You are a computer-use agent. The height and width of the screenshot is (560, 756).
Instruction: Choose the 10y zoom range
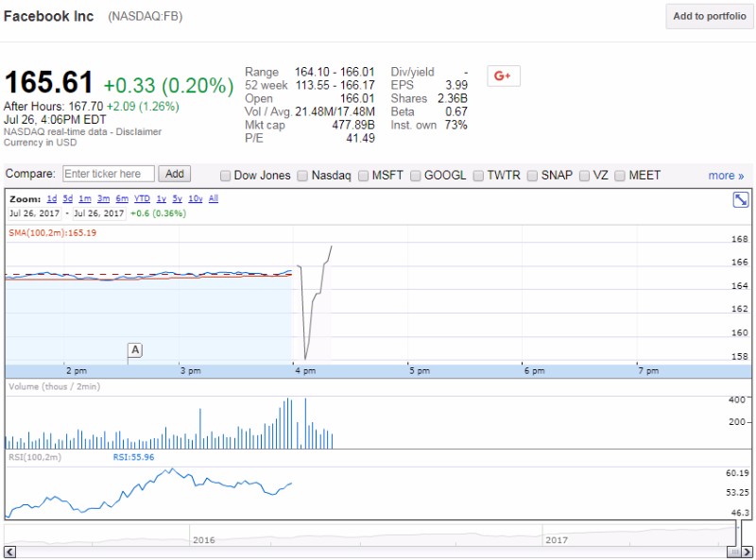(196, 198)
